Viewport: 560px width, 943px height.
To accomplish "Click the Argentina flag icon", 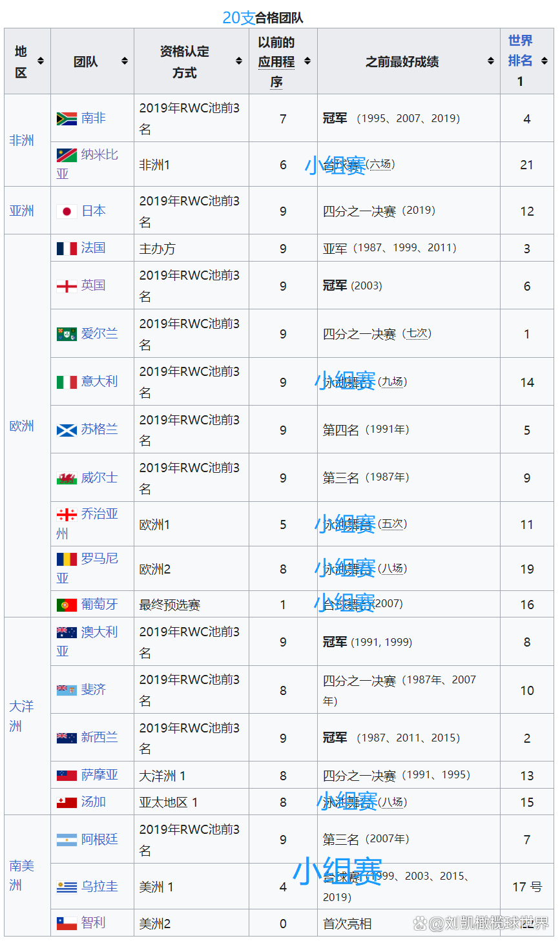I will (x=67, y=840).
